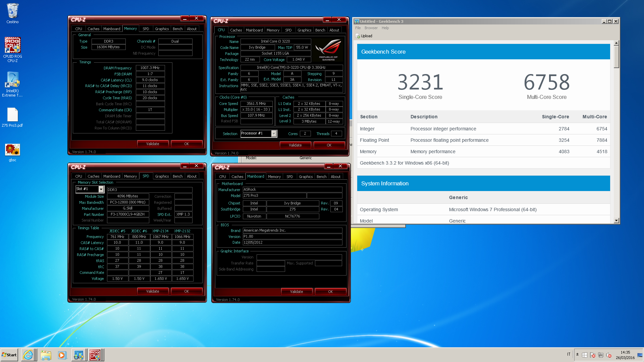Open the taskbar's monitor-and-shield app icon
The width and height of the screenshot is (644, 362).
point(79,355)
